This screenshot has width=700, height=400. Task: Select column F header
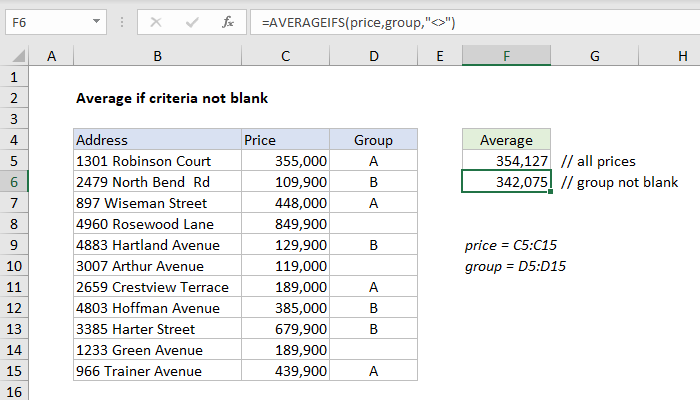(x=506, y=58)
